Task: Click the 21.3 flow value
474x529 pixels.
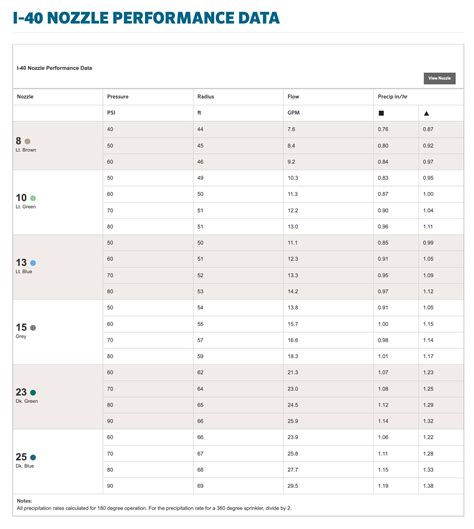Action: click(x=292, y=372)
